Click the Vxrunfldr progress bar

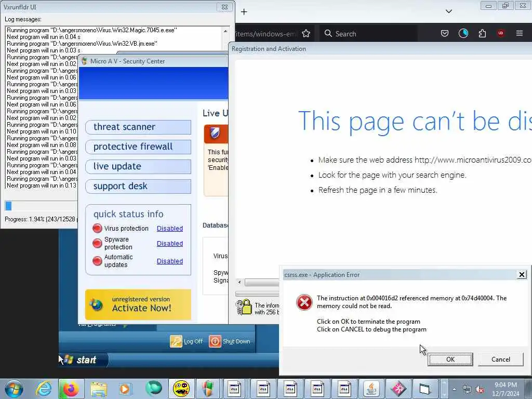coord(41,206)
